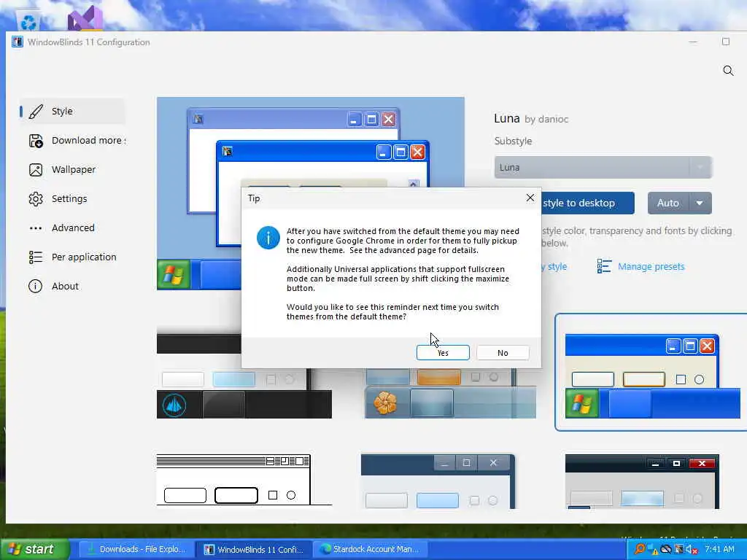Open the Advanced sidebar section
Viewport: 747px width, 560px height.
click(x=72, y=227)
